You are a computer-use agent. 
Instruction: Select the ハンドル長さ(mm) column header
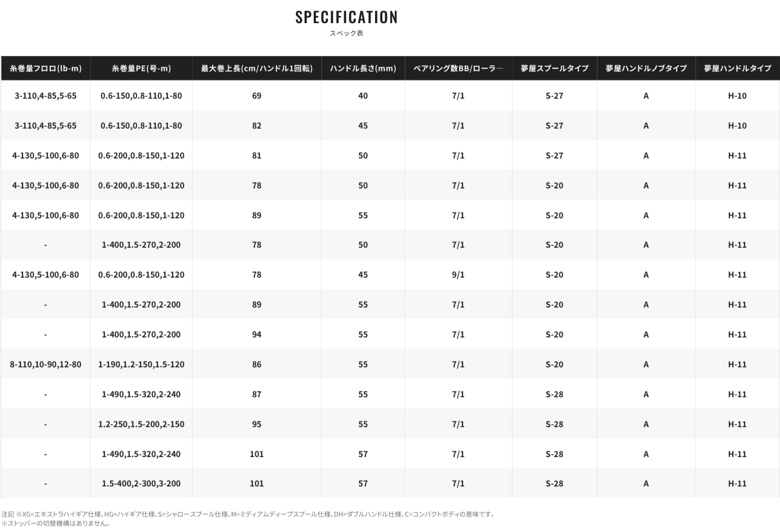363,68
